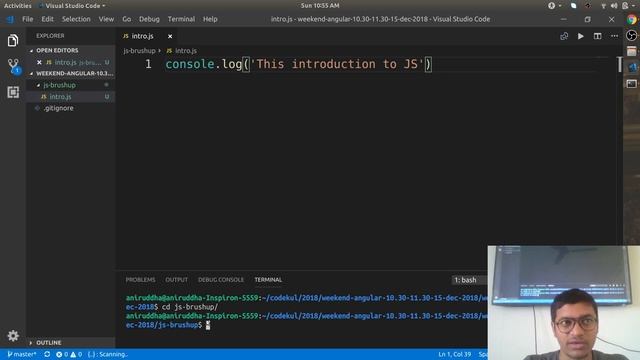Click in the terminal prompt area
This screenshot has width=640, height=360.
click(x=208, y=325)
